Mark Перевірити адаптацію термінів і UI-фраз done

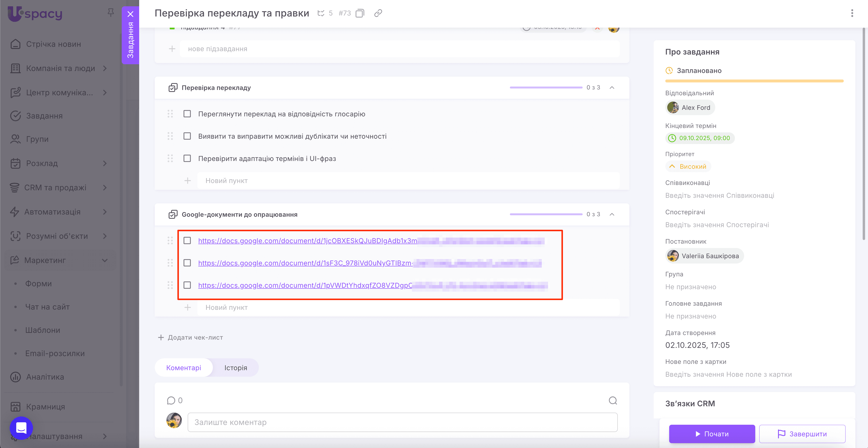(187, 158)
